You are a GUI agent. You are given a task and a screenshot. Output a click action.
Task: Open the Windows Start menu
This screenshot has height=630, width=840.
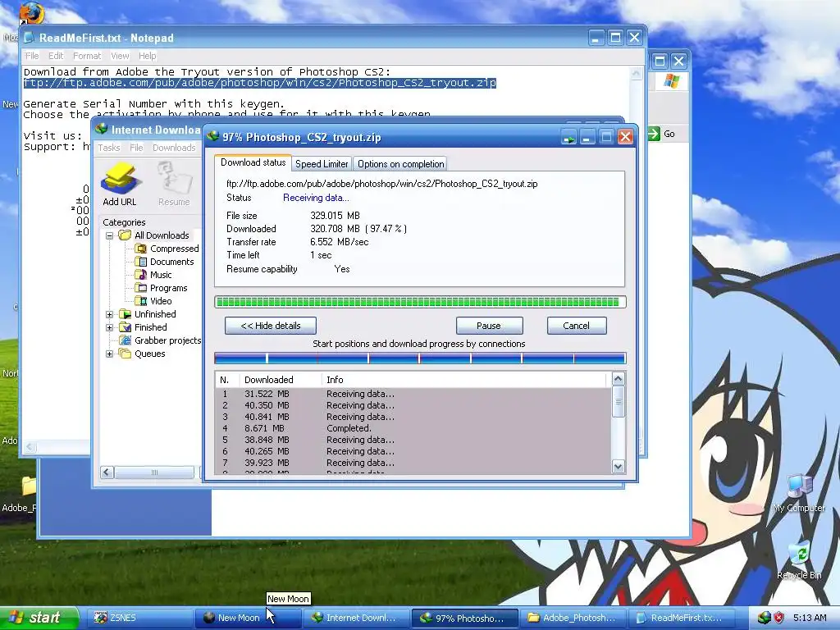[39, 618]
